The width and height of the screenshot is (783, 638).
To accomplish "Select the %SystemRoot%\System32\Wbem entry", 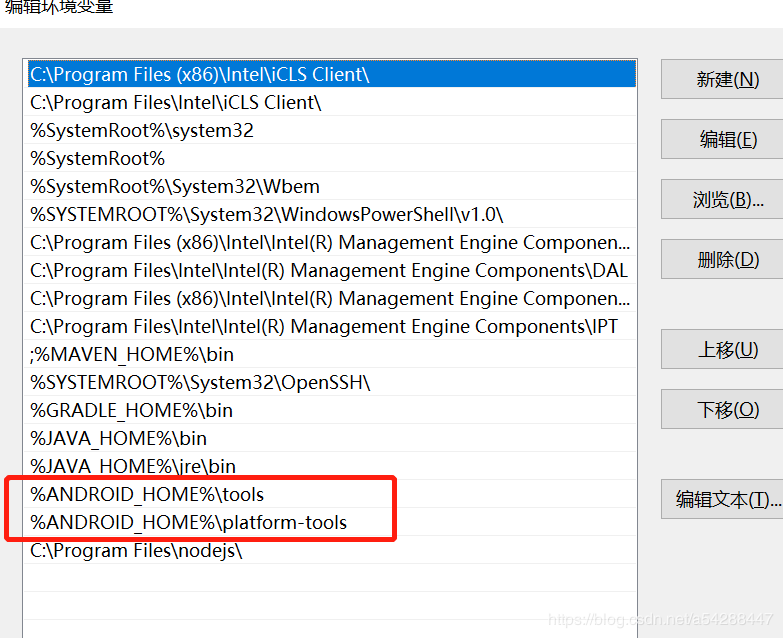I will 330,186.
